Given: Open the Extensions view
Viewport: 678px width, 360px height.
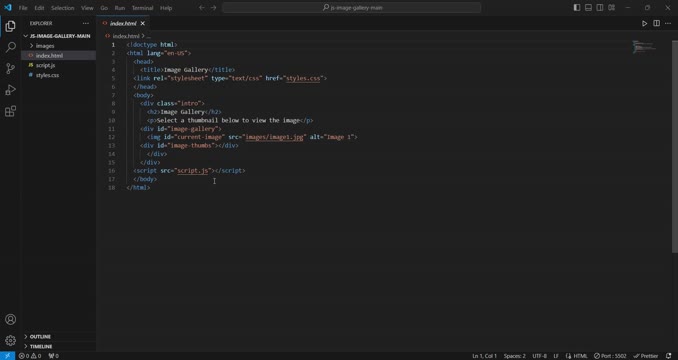Looking at the screenshot, I should point(10,111).
